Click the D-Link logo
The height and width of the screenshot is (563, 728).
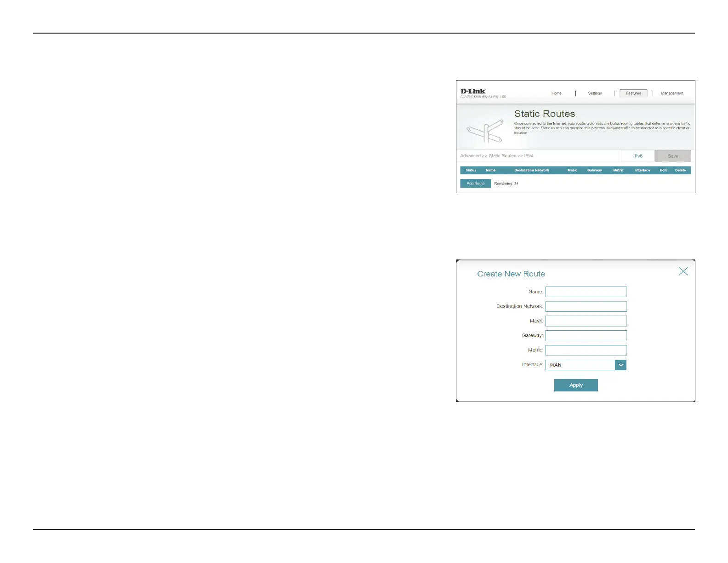(473, 91)
